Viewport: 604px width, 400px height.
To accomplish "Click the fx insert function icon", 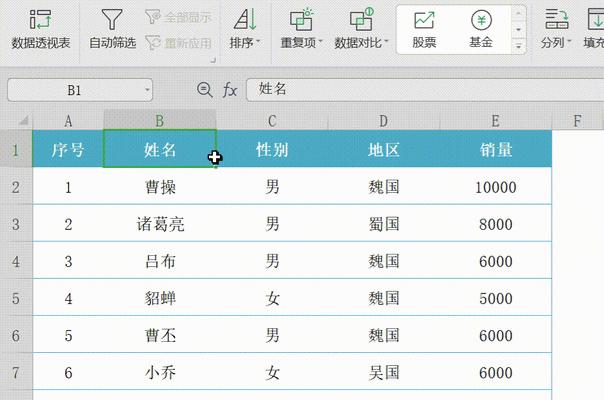I will [230, 90].
